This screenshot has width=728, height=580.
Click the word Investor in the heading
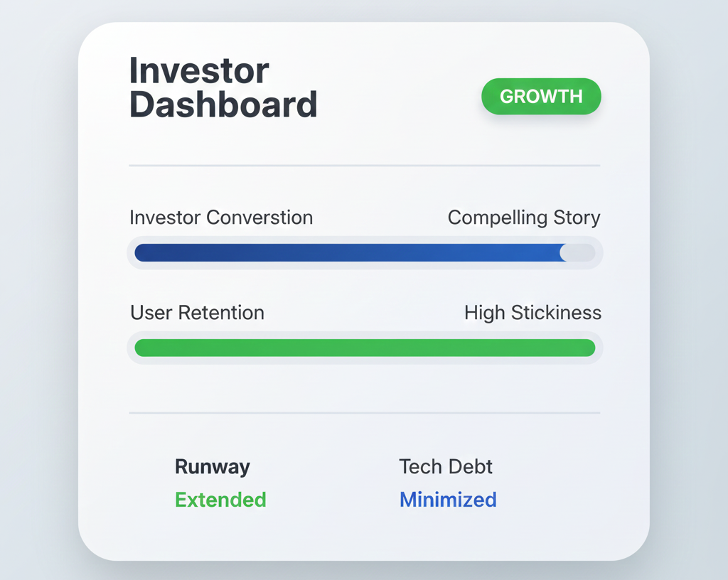click(x=199, y=71)
